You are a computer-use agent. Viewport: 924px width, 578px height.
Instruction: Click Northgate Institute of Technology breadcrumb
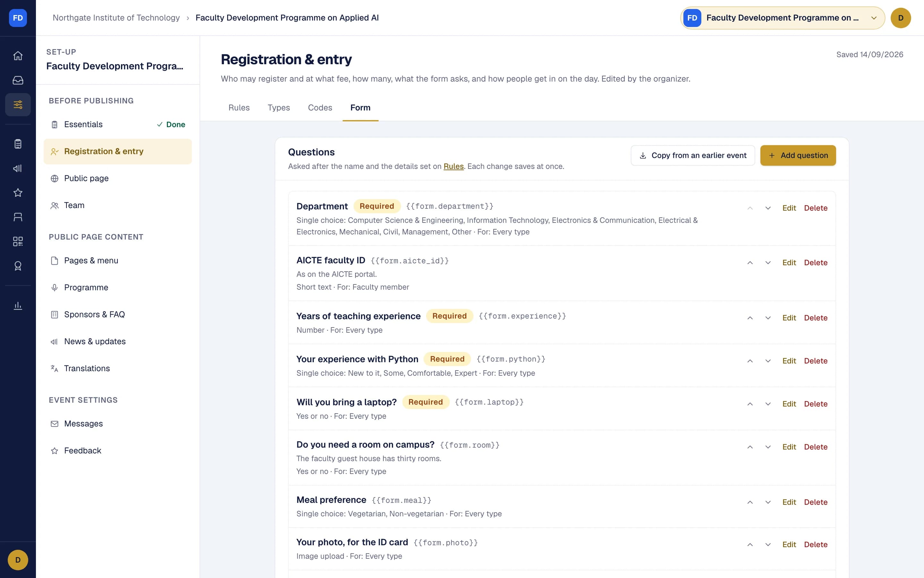tap(116, 18)
